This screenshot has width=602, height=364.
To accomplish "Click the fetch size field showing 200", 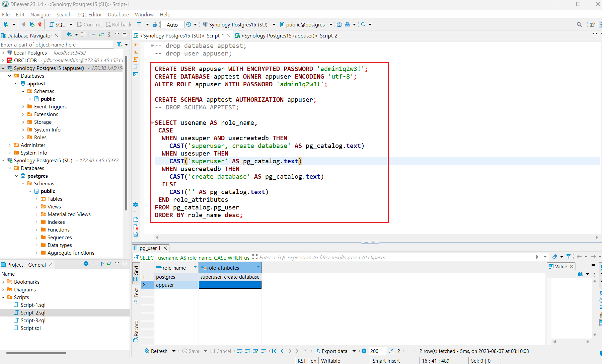I will (378, 351).
